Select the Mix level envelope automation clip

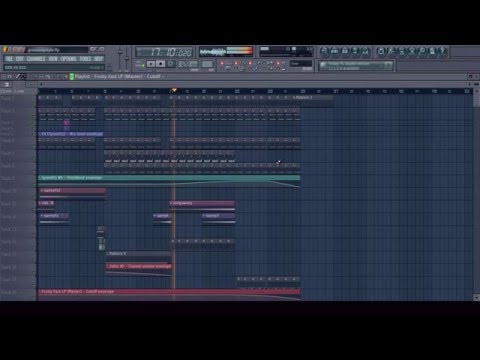(x=71, y=134)
